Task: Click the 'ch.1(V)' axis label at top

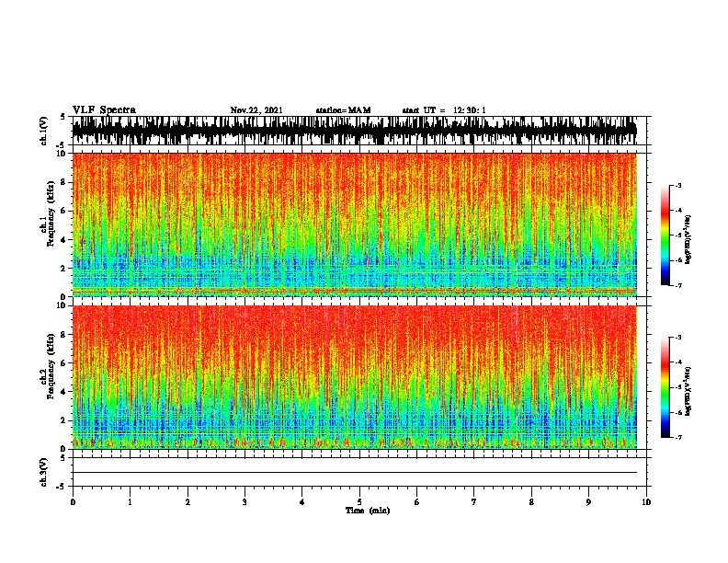Action: click(x=44, y=131)
